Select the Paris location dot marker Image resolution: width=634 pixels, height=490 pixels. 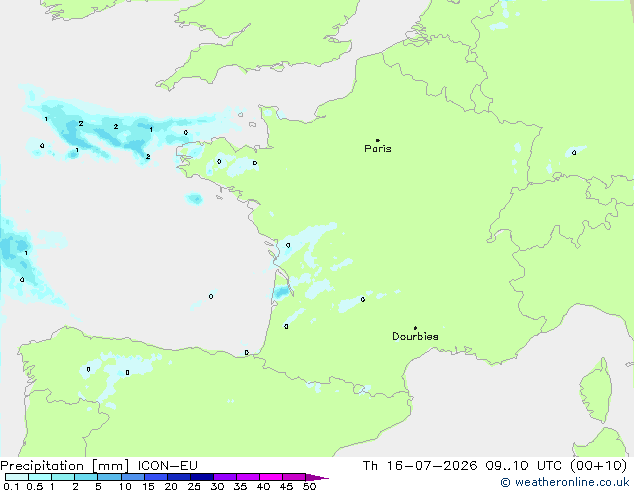(x=378, y=140)
